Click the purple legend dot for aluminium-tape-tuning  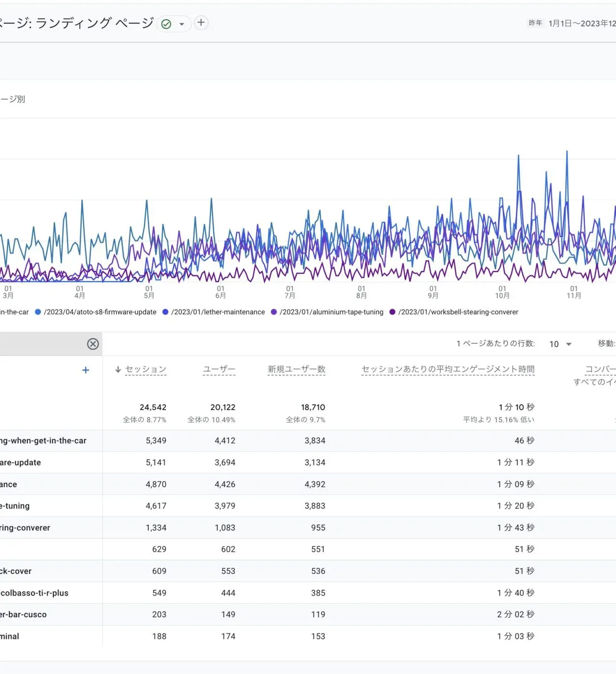click(x=274, y=312)
